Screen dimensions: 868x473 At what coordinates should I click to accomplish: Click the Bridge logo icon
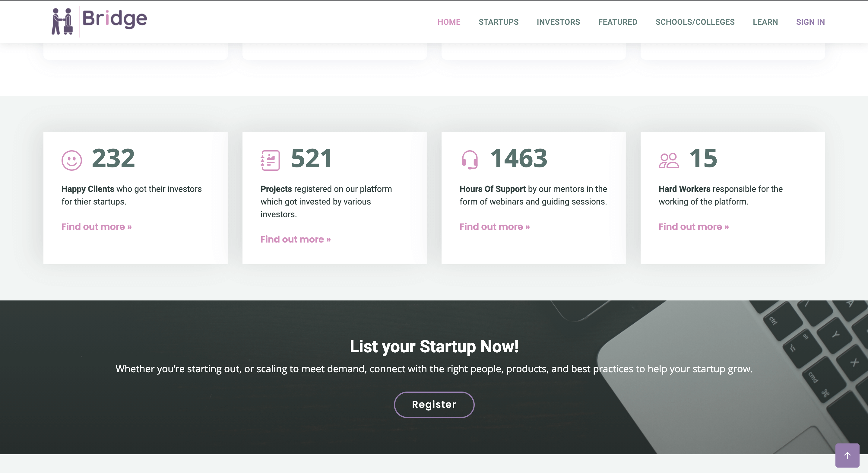pyautogui.click(x=62, y=21)
